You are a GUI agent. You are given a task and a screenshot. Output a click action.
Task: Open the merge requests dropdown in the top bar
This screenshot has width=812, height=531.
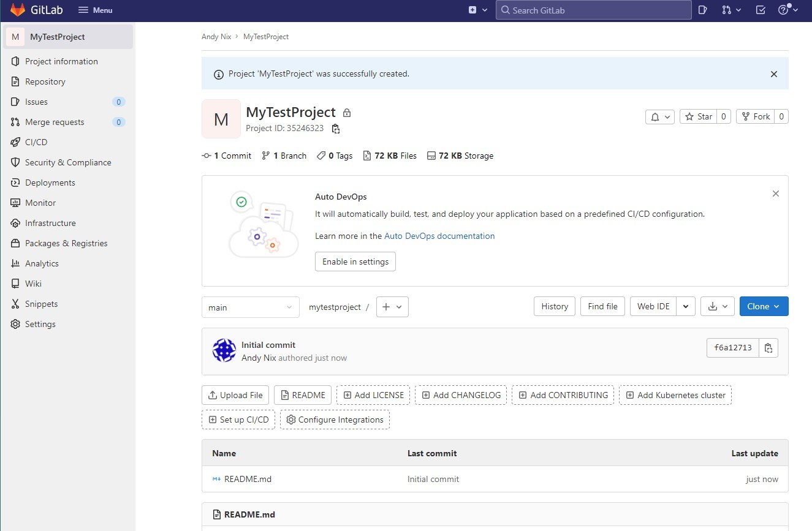(732, 10)
